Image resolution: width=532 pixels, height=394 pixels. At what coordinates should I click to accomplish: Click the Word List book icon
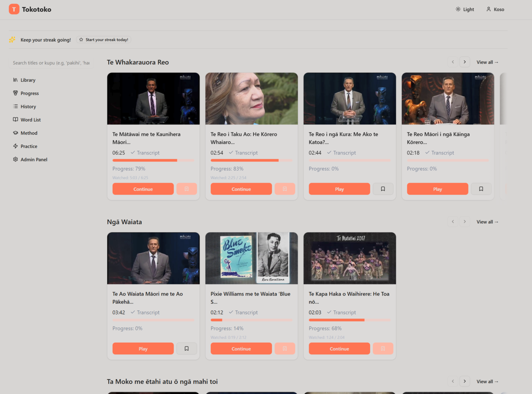(x=15, y=120)
